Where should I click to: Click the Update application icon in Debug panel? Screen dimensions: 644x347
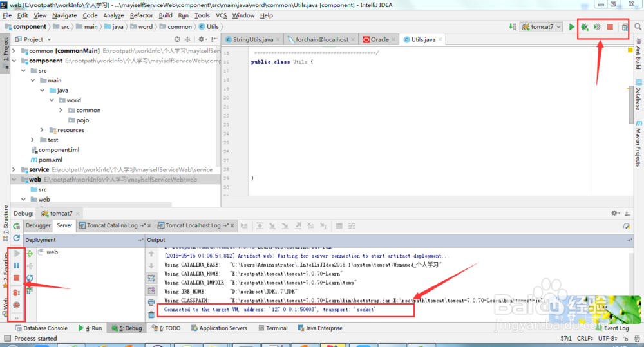17,238
